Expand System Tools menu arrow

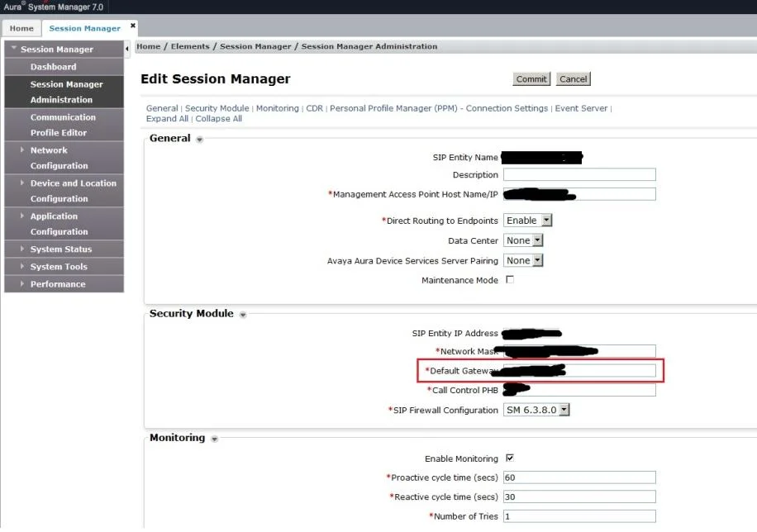tap(22, 266)
